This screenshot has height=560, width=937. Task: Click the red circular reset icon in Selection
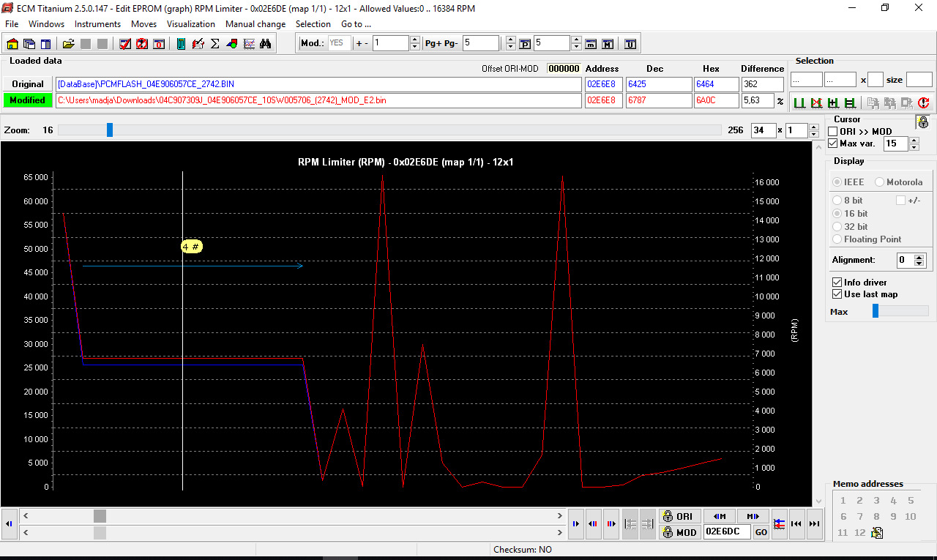click(923, 103)
